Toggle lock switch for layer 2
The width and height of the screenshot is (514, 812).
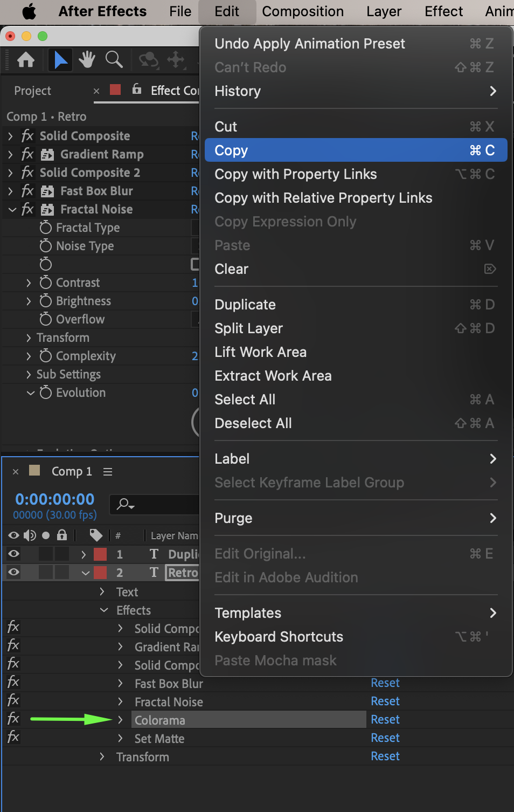(62, 572)
